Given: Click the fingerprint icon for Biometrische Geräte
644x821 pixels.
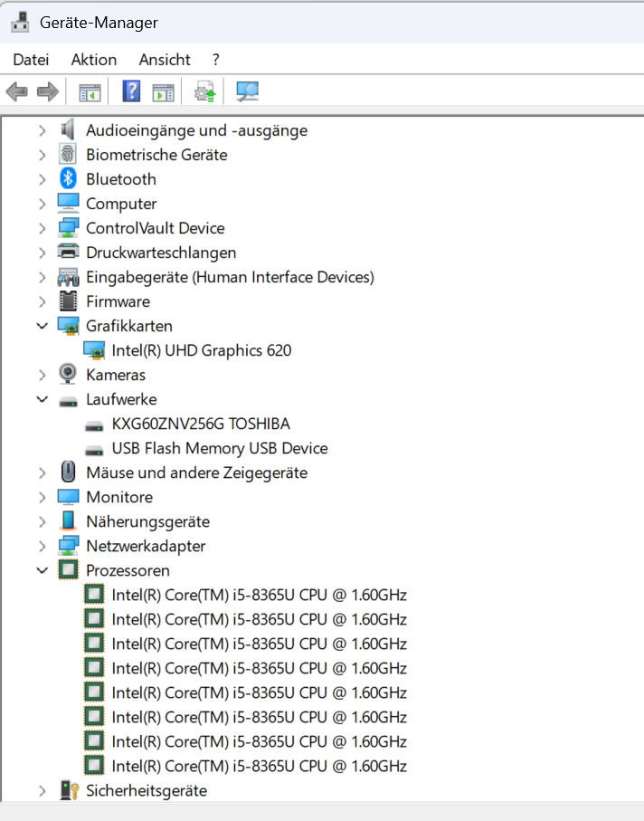Looking at the screenshot, I should coord(68,155).
